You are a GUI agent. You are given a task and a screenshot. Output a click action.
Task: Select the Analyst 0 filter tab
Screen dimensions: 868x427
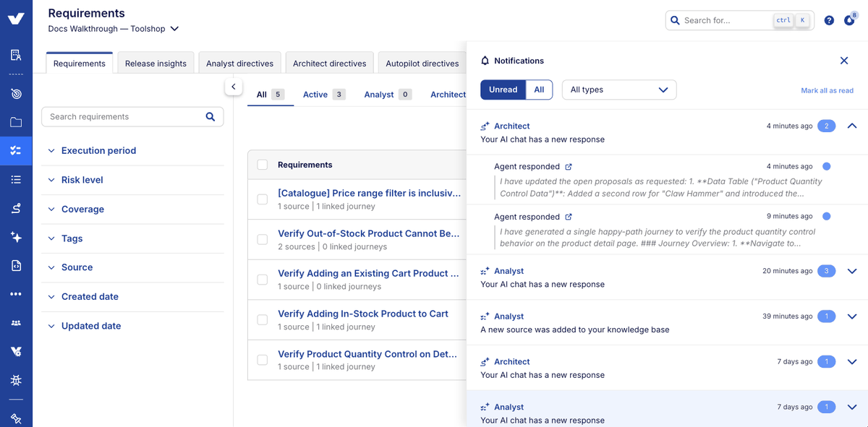coord(388,94)
